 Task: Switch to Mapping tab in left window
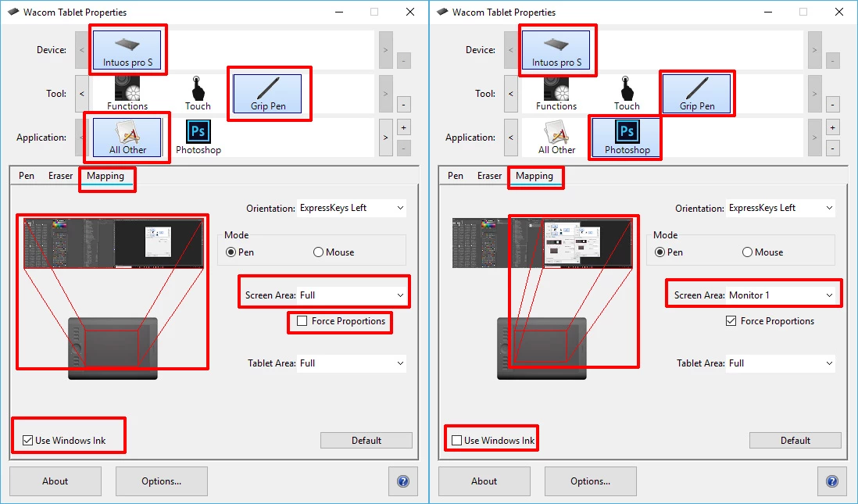[105, 176]
